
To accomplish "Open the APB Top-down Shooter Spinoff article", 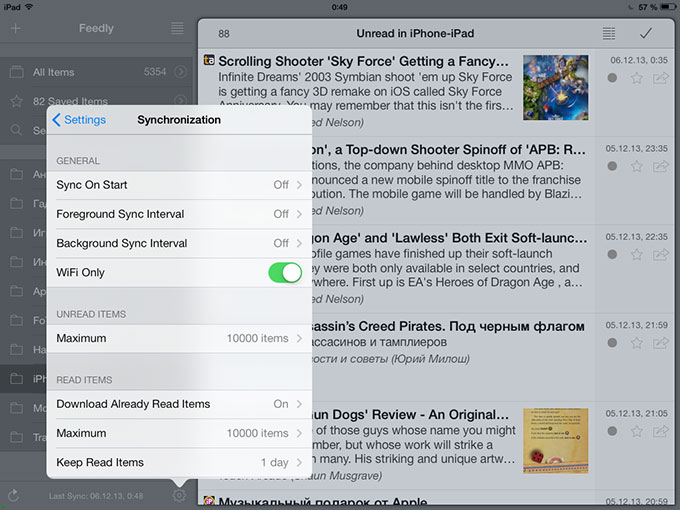I will [x=448, y=150].
